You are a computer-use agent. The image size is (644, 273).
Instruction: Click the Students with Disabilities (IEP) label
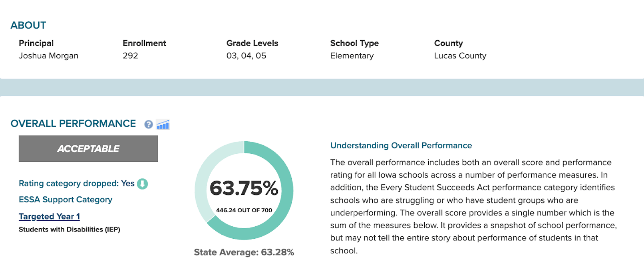pyautogui.click(x=70, y=229)
